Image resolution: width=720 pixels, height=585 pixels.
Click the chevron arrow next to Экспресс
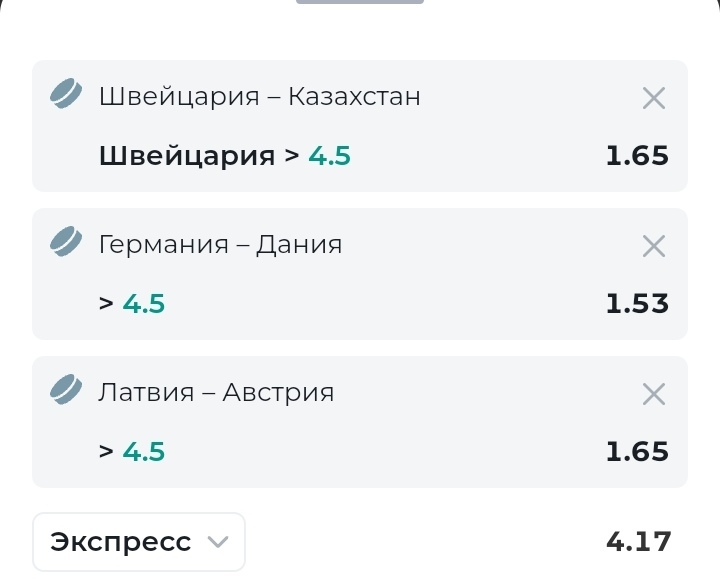pyautogui.click(x=218, y=542)
